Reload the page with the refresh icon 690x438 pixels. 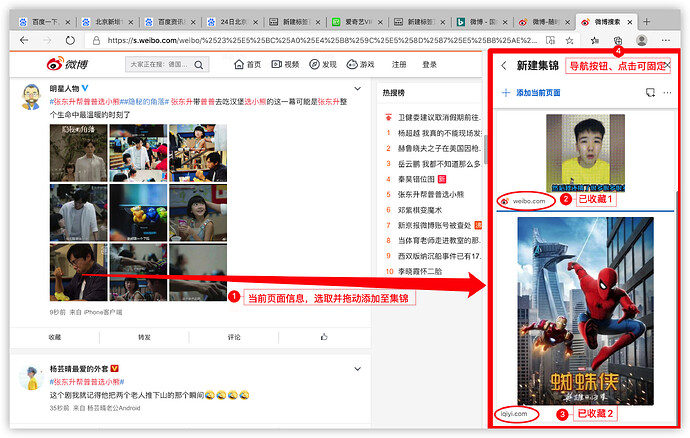coord(70,40)
